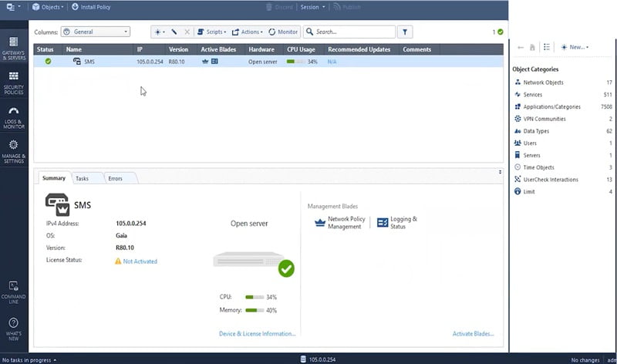Click the No changes status bar text

(585, 360)
